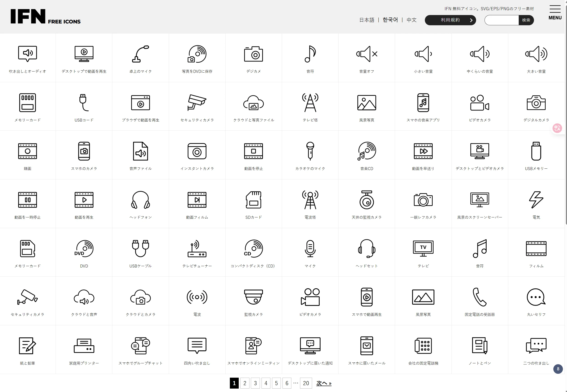The height and width of the screenshot is (392, 567).
Task: Click the DVD disc icon
Action: [84, 249]
